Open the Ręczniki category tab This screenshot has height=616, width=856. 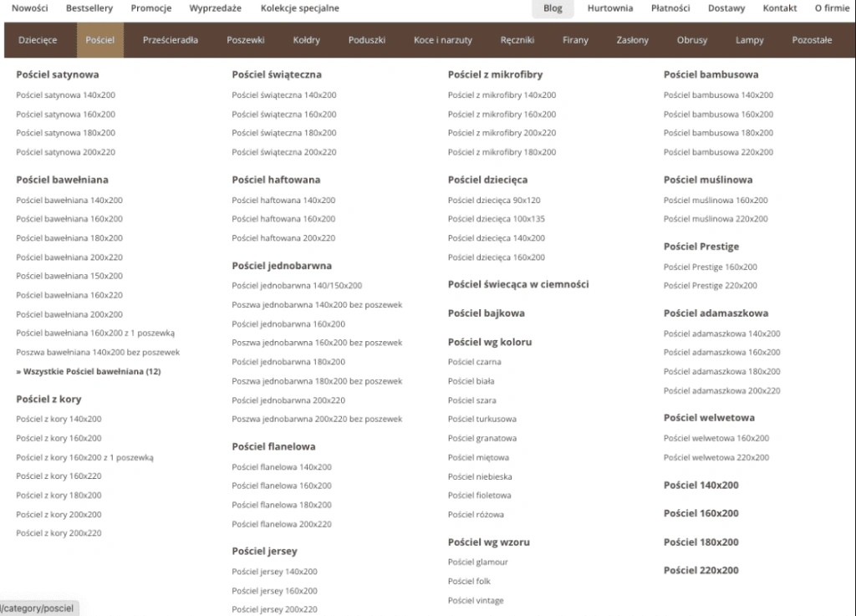coord(517,39)
